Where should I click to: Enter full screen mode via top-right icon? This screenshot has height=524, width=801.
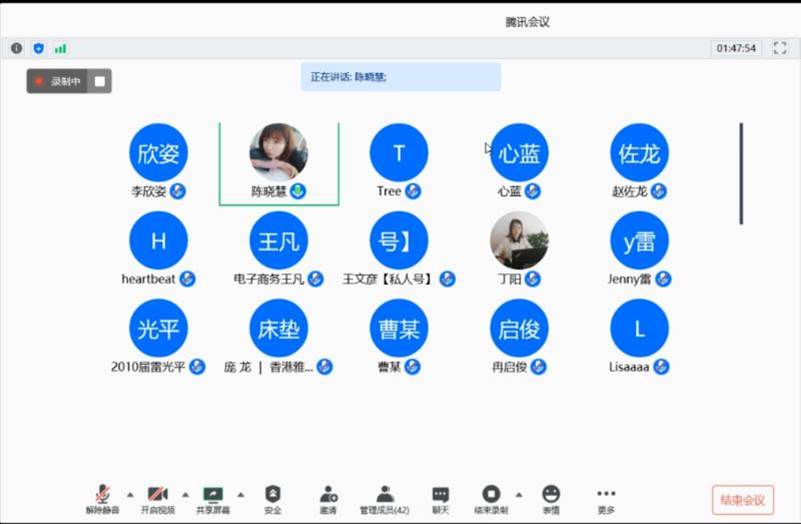[x=780, y=48]
